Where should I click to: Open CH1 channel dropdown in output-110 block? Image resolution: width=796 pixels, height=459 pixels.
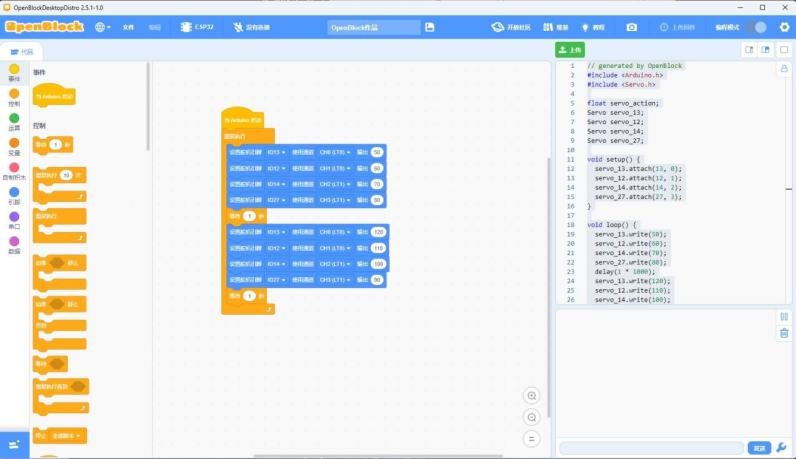(x=335, y=248)
